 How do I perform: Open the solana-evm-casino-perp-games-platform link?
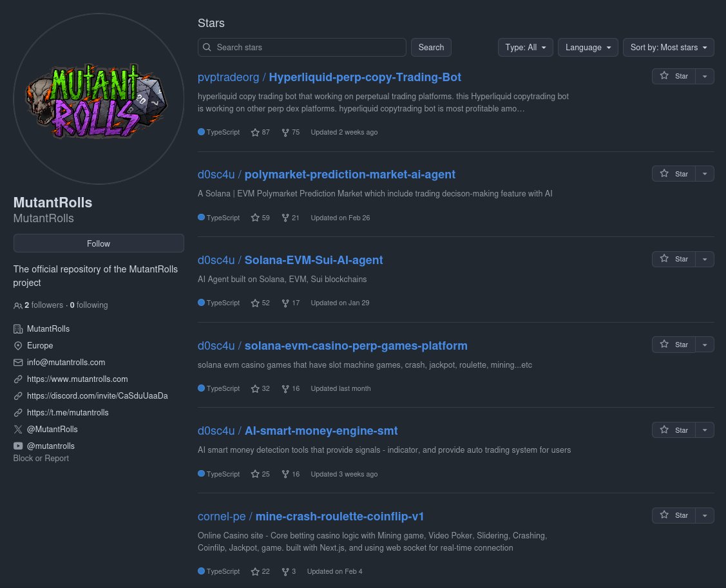point(332,346)
